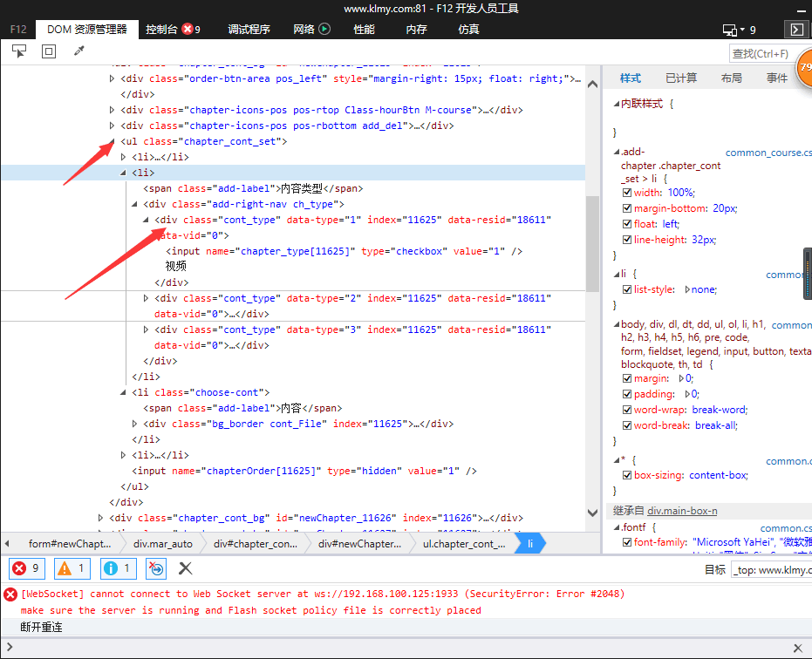Open 网络 network tab
Screen dimensions: 812x659
[x=304, y=30]
